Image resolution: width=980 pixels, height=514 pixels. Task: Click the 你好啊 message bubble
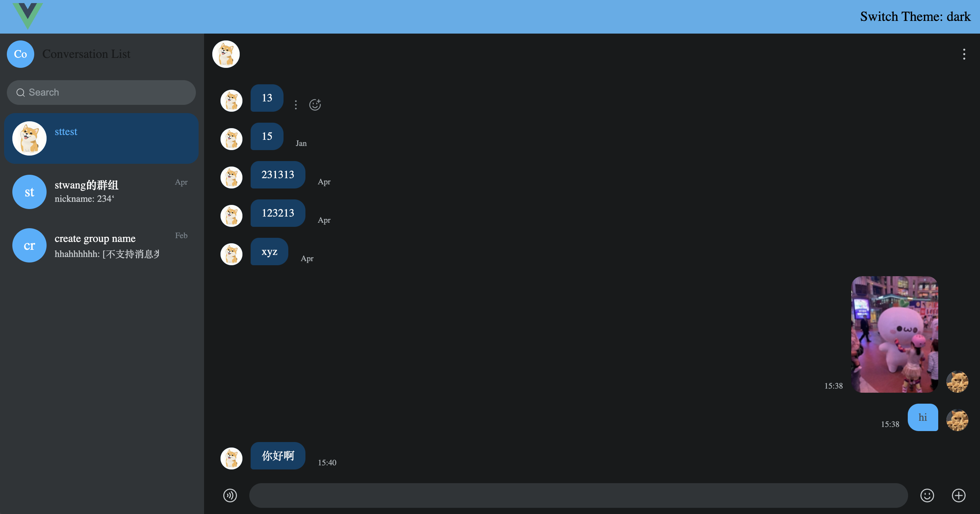[x=278, y=456]
